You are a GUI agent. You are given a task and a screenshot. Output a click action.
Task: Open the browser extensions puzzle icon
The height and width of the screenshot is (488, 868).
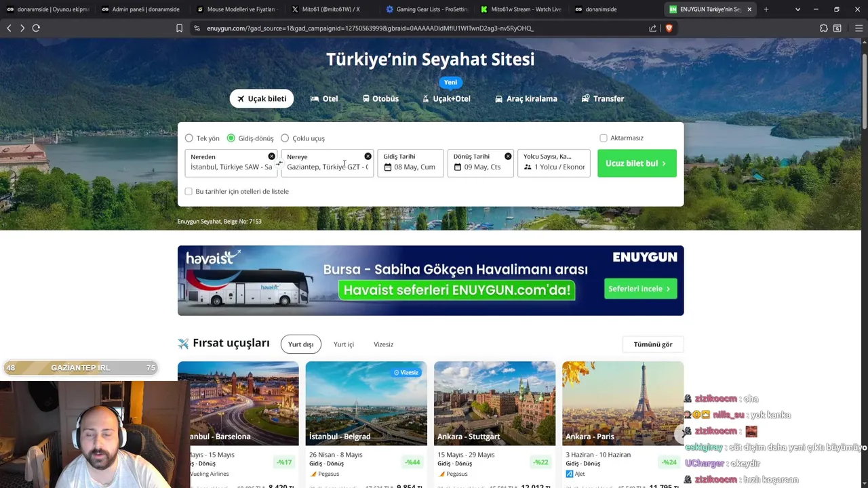(823, 28)
